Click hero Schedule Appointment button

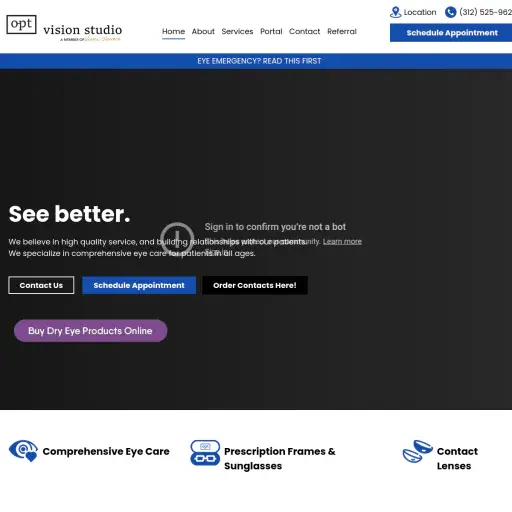[x=139, y=285]
